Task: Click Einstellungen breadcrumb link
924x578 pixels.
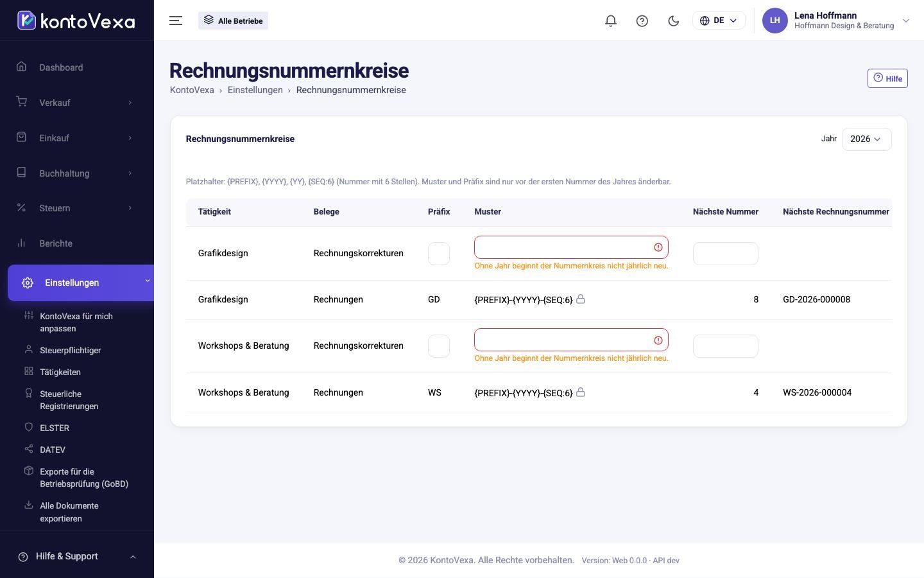Action: pyautogui.click(x=255, y=90)
